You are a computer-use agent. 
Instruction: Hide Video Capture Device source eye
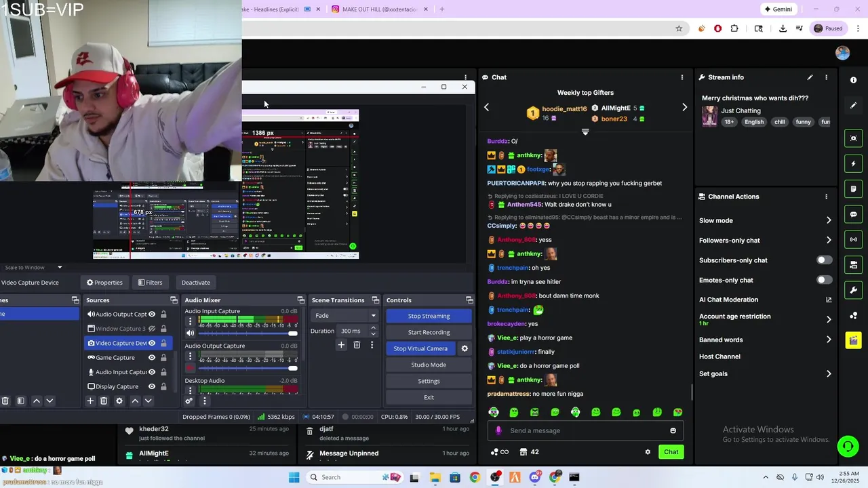coord(152,343)
